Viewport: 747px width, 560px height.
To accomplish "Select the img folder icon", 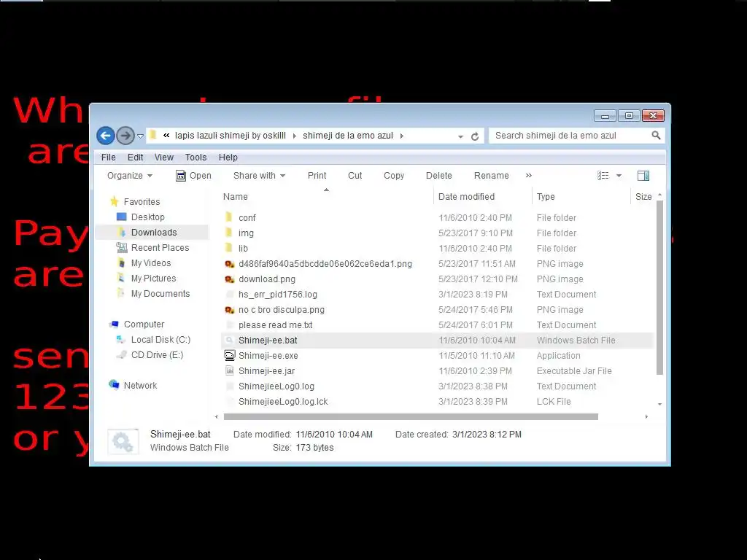I will (x=229, y=233).
